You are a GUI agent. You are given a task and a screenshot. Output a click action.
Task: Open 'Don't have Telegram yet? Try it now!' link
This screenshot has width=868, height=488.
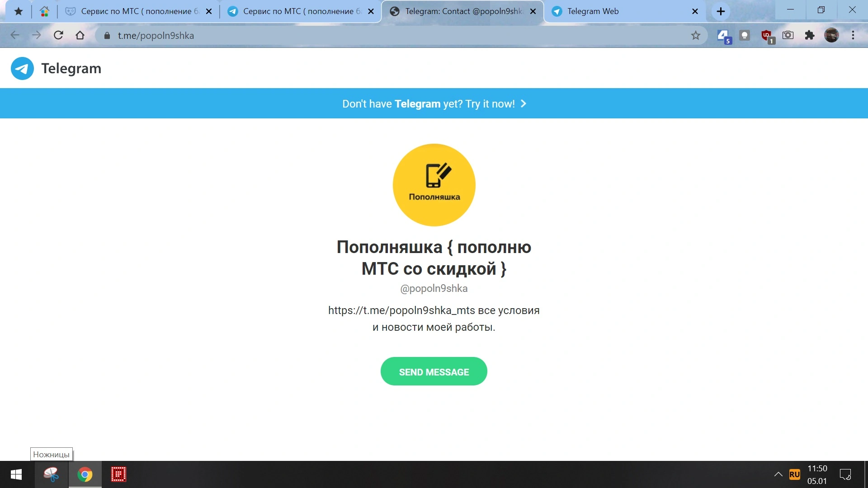(434, 104)
